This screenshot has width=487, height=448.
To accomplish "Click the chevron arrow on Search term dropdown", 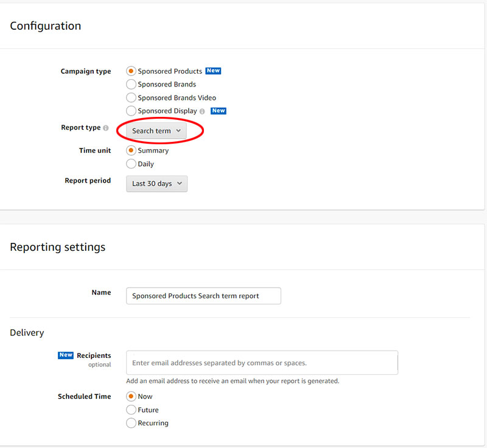I will click(x=178, y=131).
